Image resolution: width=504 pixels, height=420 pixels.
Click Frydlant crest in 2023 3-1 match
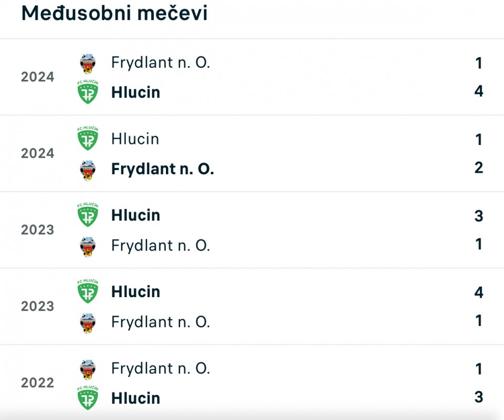coord(88,247)
